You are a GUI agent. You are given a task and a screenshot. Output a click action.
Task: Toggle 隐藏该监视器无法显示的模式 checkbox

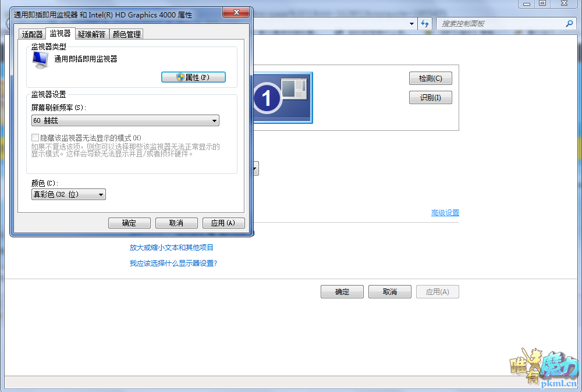36,138
